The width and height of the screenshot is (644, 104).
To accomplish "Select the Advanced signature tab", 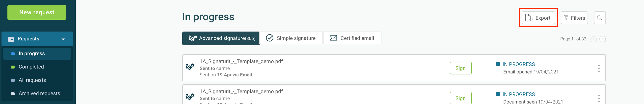I will pos(221,38).
